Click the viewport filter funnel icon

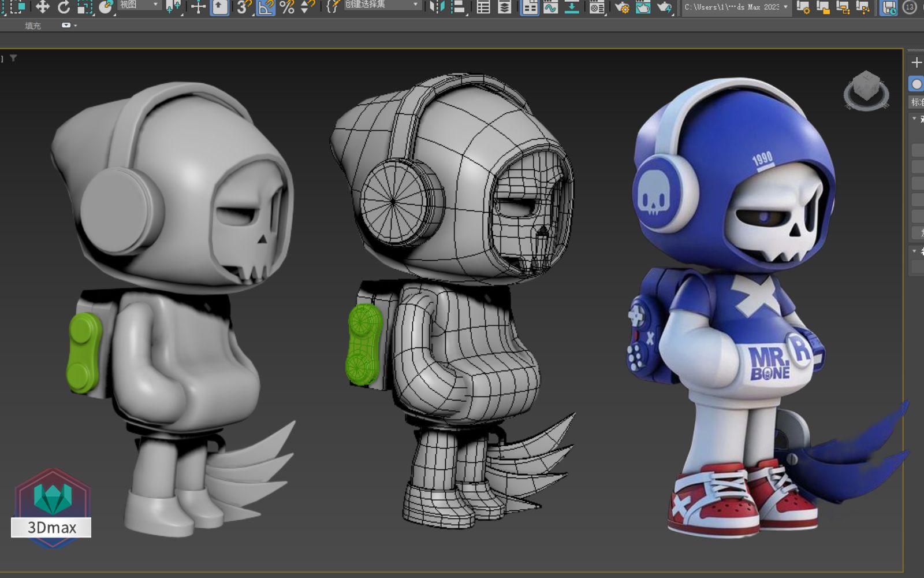[x=13, y=58]
